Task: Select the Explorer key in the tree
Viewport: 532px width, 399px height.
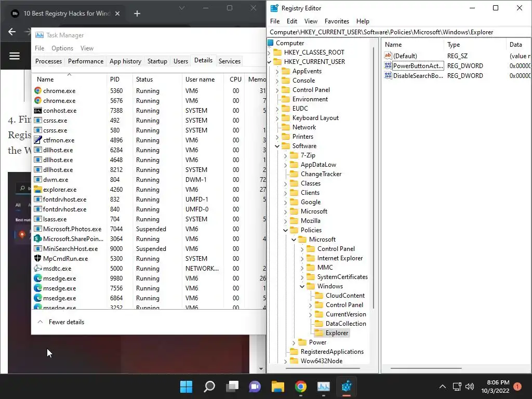Action: coord(337,333)
